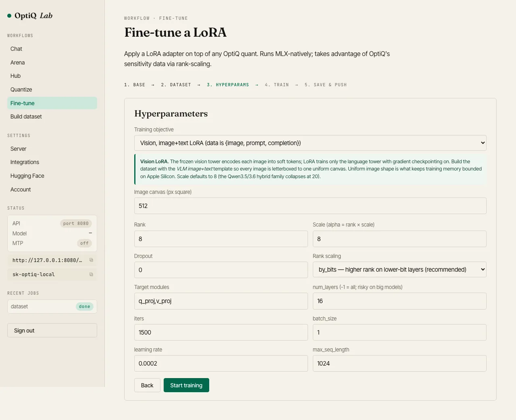
Task: Open the Hub page
Action: 52,76
